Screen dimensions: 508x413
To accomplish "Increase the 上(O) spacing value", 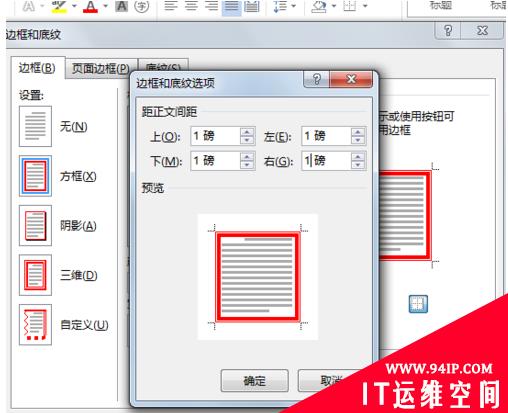I will coord(247,132).
